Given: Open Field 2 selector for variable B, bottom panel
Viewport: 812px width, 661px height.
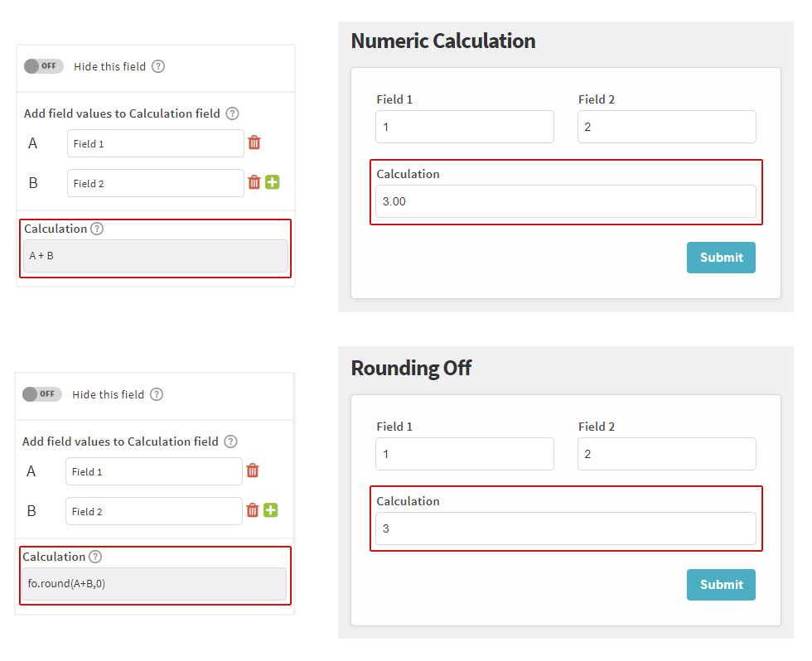Looking at the screenshot, I should pyautogui.click(x=154, y=511).
